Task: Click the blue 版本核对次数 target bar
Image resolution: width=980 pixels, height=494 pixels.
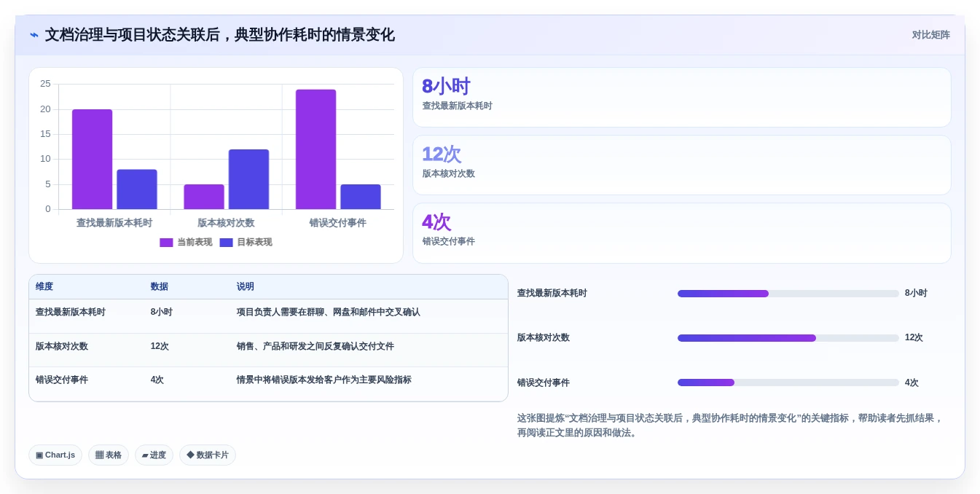Action: [x=248, y=179]
